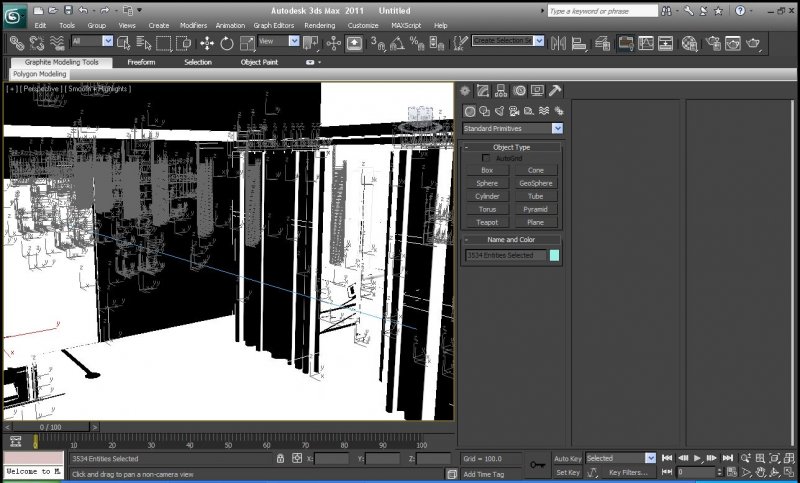Click the object color swatch
800x483 pixels.
(554, 255)
